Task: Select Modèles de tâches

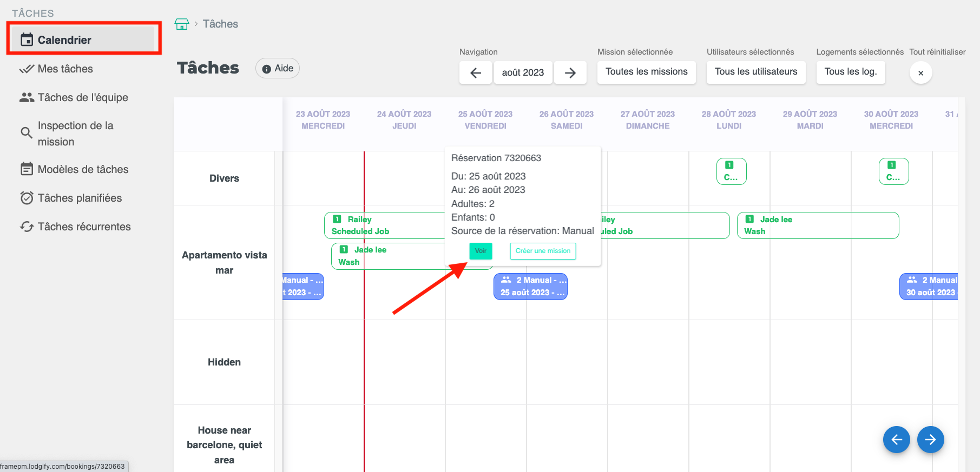Action: tap(83, 169)
